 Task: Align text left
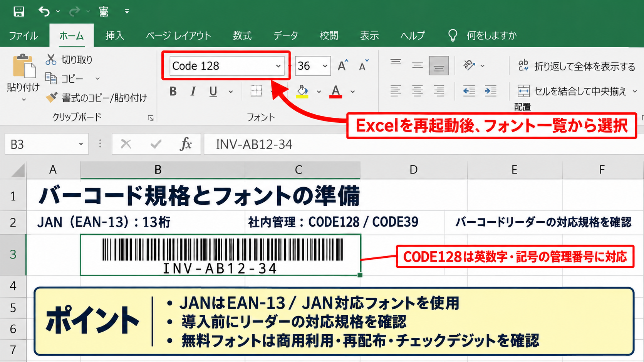tap(396, 91)
